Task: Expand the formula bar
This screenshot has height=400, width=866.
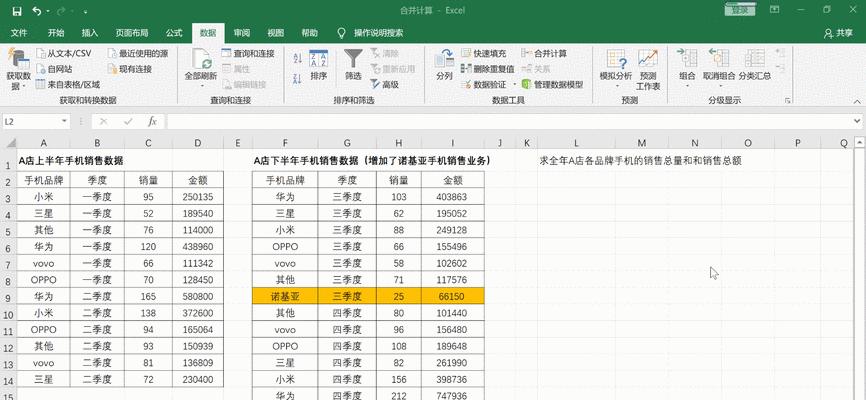Action: point(857,121)
